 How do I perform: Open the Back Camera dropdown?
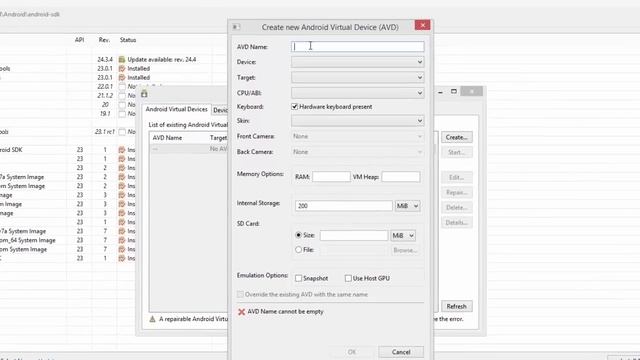(358, 152)
